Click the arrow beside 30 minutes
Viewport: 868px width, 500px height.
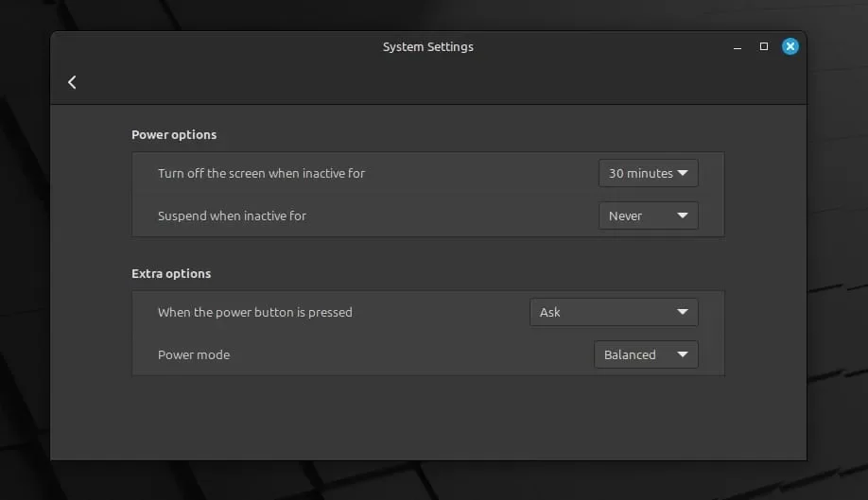(683, 173)
